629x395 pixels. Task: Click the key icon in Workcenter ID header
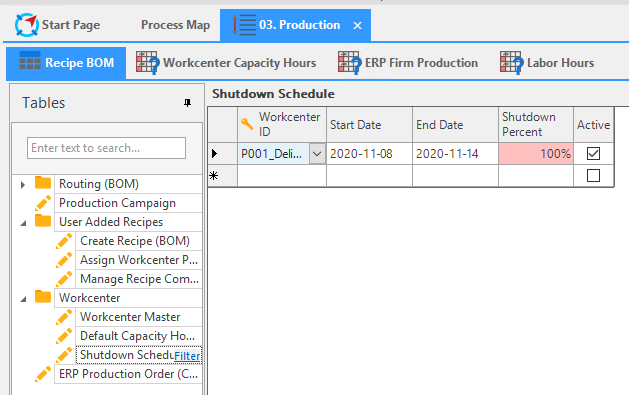tap(247, 124)
